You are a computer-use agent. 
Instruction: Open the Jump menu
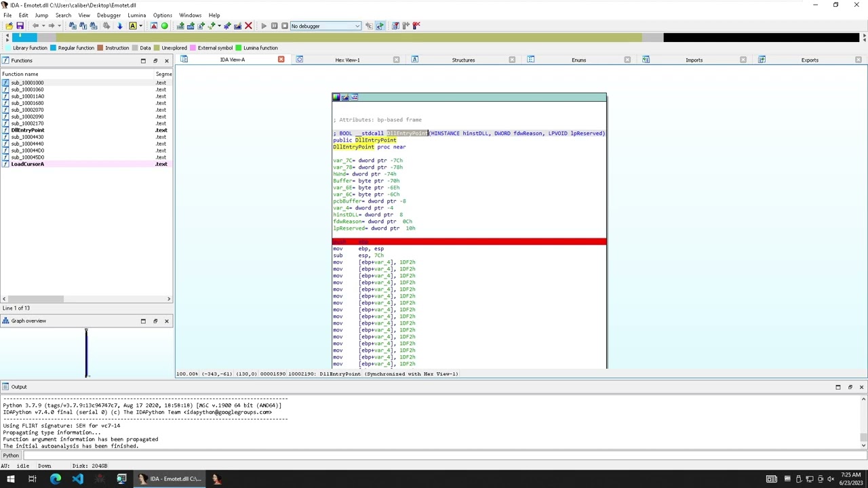(x=41, y=15)
